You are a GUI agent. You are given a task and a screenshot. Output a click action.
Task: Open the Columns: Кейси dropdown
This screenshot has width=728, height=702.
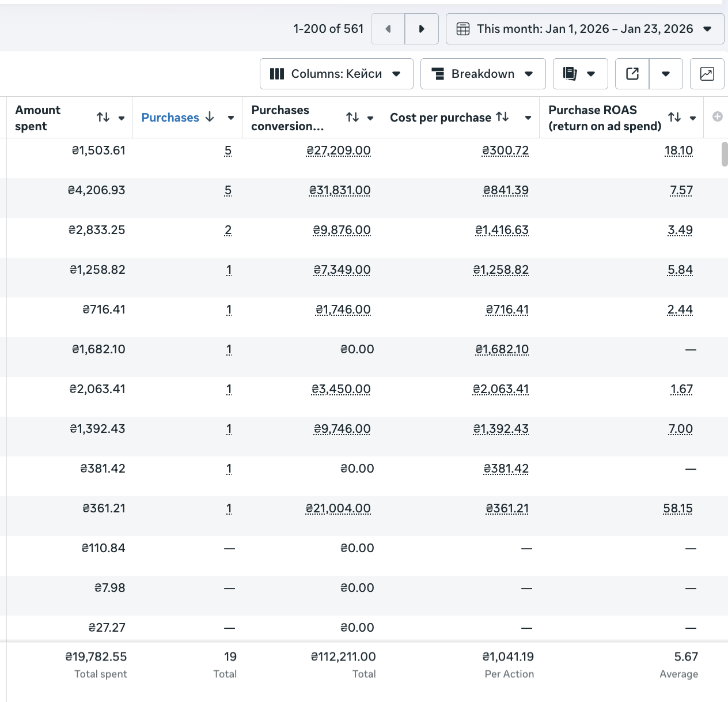tap(336, 74)
